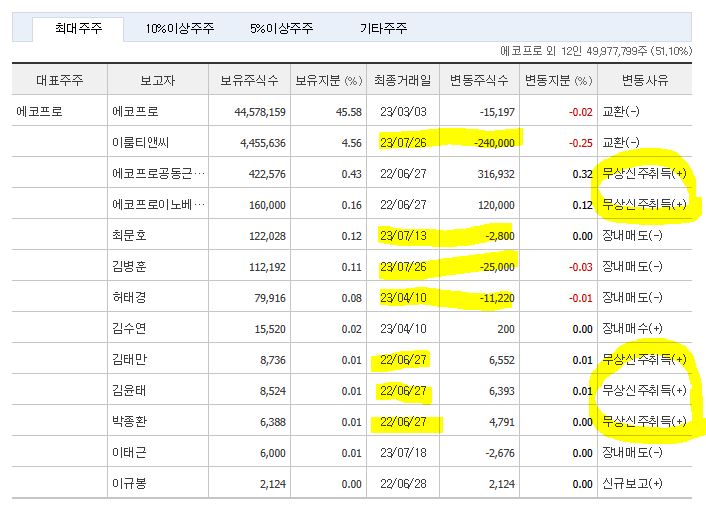Select reporter name 이태근

click(x=129, y=452)
